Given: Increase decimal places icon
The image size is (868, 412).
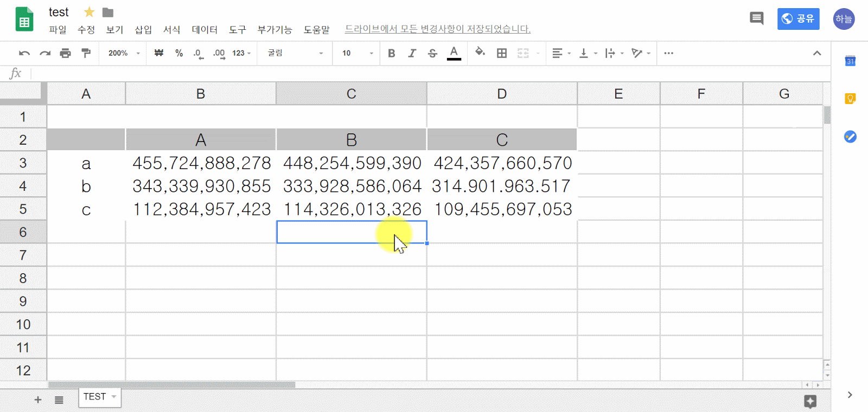Looking at the screenshot, I should pos(219,54).
